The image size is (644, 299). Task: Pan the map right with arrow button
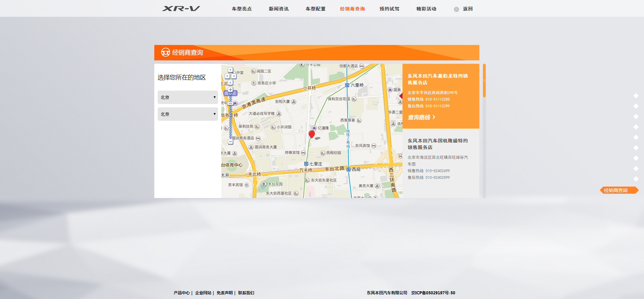pos(234,76)
